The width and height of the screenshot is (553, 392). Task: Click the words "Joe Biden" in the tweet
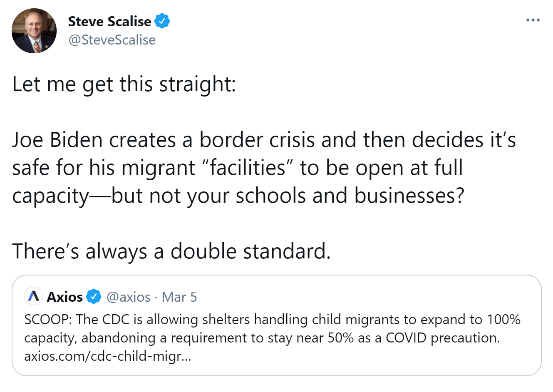pos(57,140)
